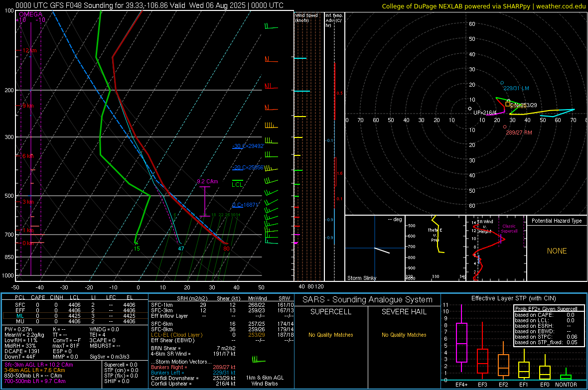Select the highlighted ML parcel row
The image size is (588, 390).
pyautogui.click(x=75, y=316)
